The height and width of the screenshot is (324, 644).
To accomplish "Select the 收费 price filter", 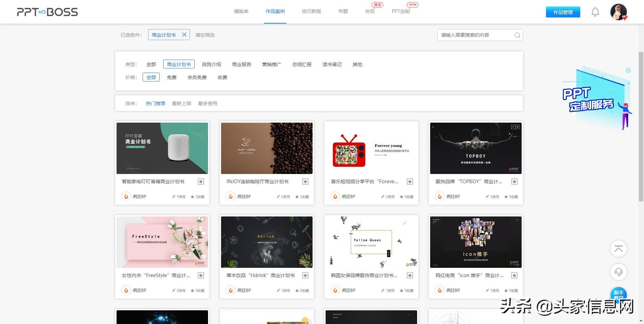I will tap(222, 77).
